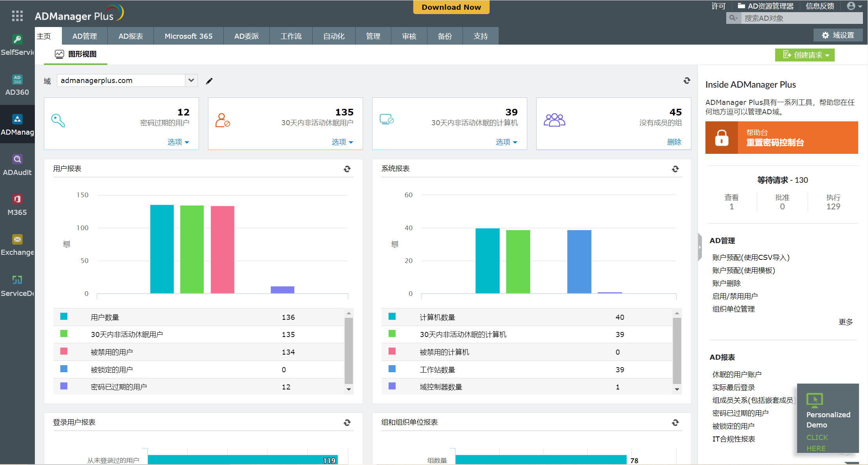Viewport: 868px width, 465px height.
Task: Expand the 创建请求 dropdown button
Action: click(805, 55)
